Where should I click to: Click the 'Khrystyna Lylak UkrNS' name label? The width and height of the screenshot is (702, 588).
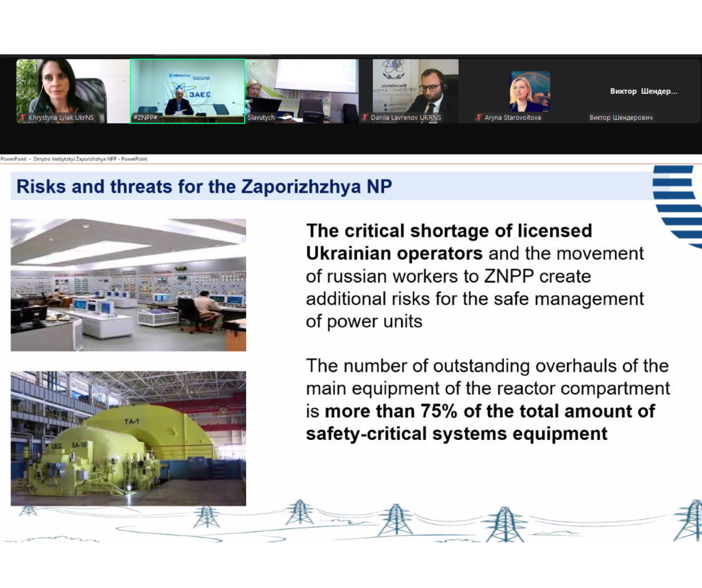pyautogui.click(x=61, y=118)
